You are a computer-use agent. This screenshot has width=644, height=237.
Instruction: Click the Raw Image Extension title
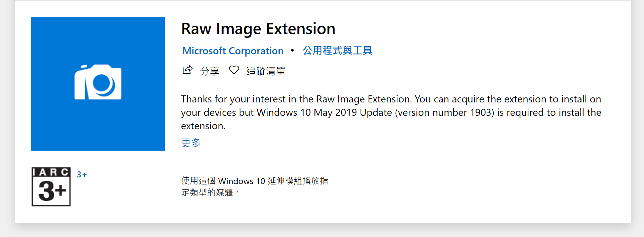click(x=258, y=29)
